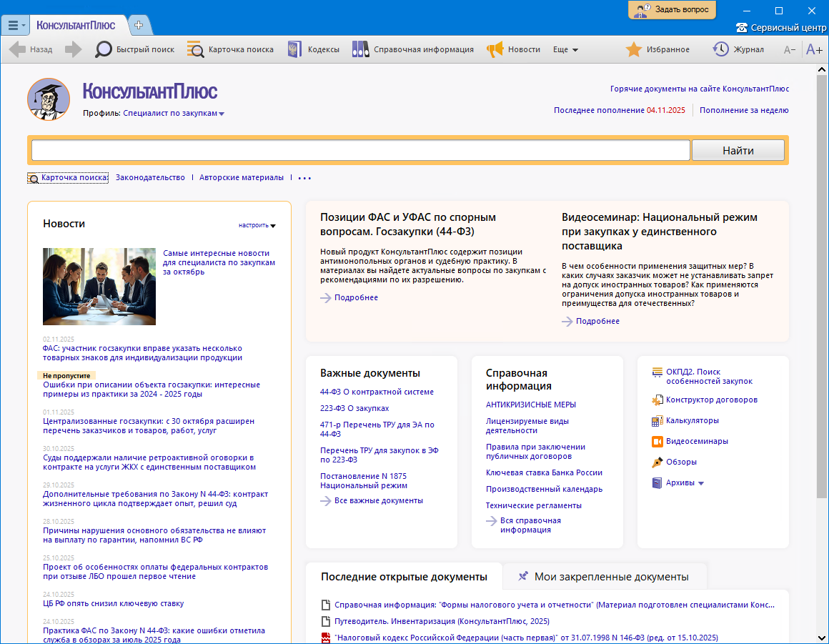
Task: Open Избранное star icon
Action: pos(633,49)
